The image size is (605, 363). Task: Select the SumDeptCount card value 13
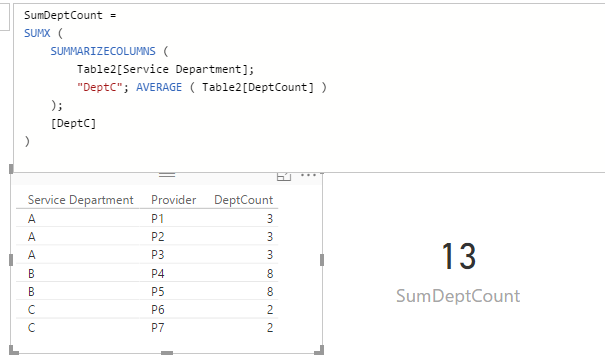458,256
